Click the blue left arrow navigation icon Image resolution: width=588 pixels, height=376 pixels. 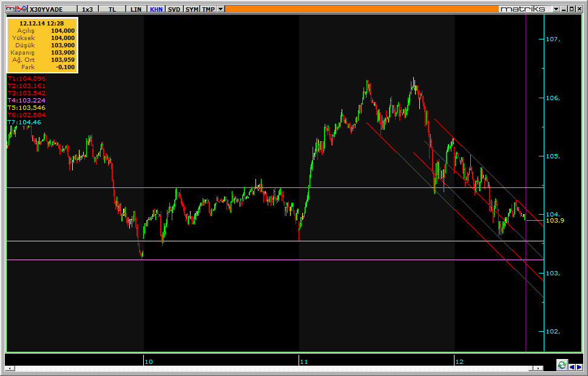pyautogui.click(x=572, y=367)
